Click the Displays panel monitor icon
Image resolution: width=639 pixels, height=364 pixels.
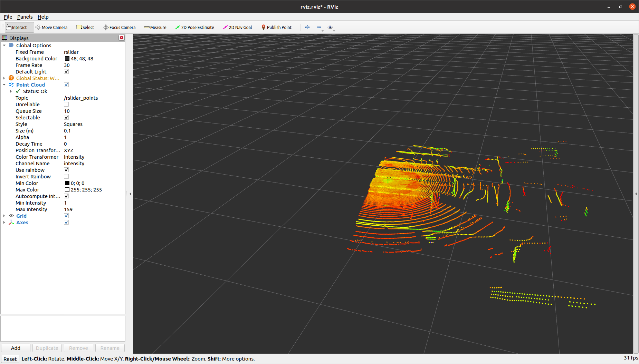pyautogui.click(x=4, y=38)
